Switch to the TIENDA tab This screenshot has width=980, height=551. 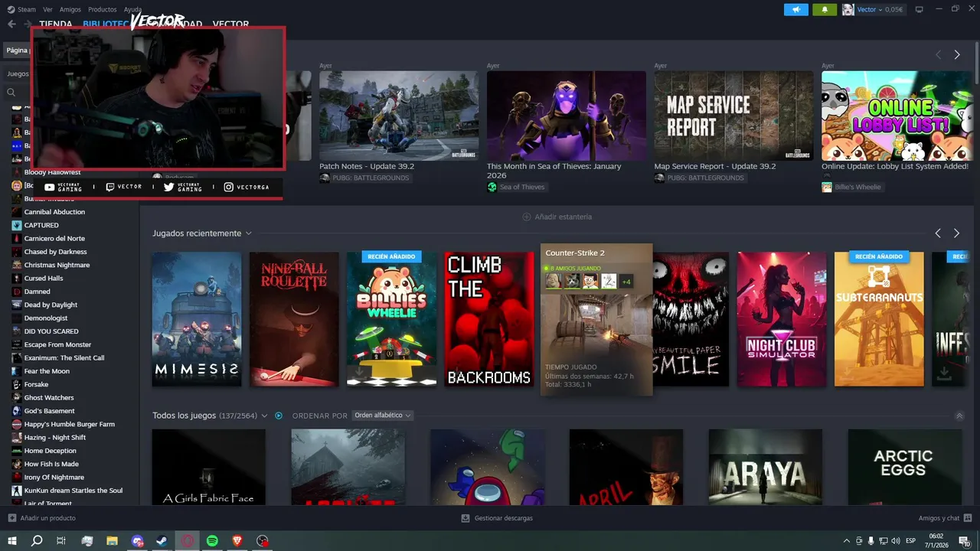56,24
